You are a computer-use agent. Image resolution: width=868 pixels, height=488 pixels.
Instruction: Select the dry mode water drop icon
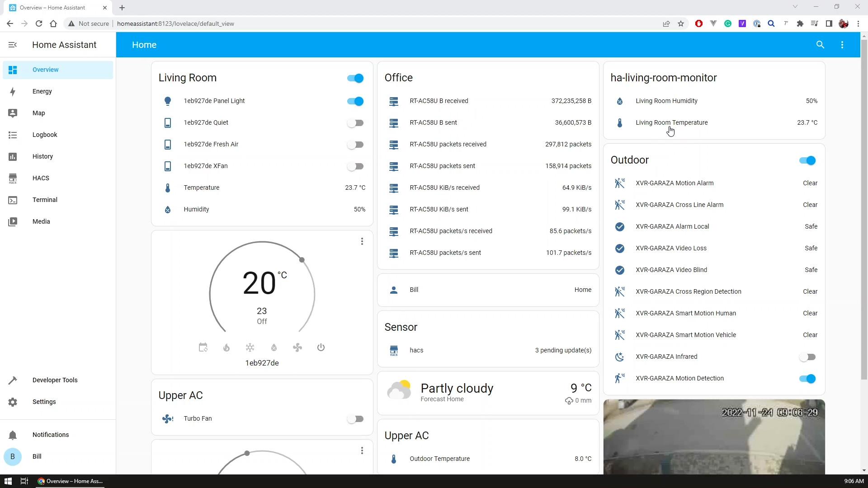pos(274,347)
